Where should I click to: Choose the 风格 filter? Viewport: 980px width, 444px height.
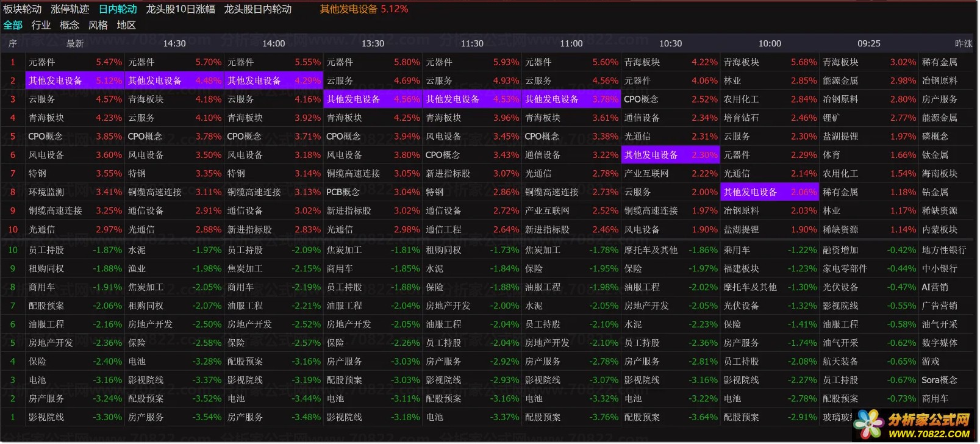pyautogui.click(x=98, y=25)
